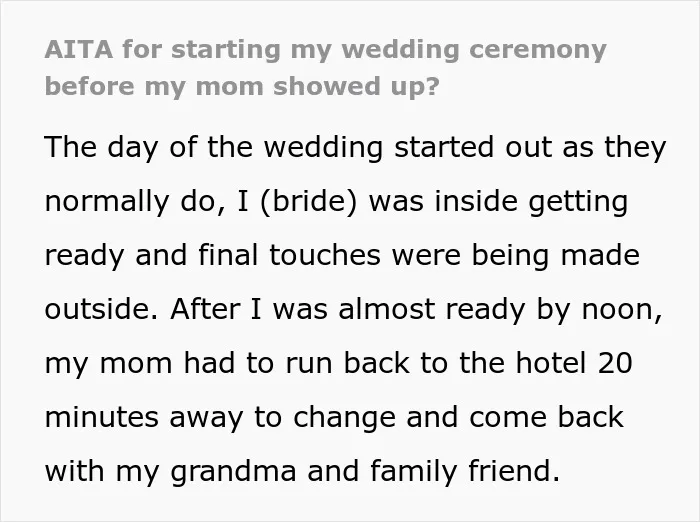Click the word "grandma" in the last line
Image resolution: width=700 pixels, height=522 pixels.
coord(233,472)
